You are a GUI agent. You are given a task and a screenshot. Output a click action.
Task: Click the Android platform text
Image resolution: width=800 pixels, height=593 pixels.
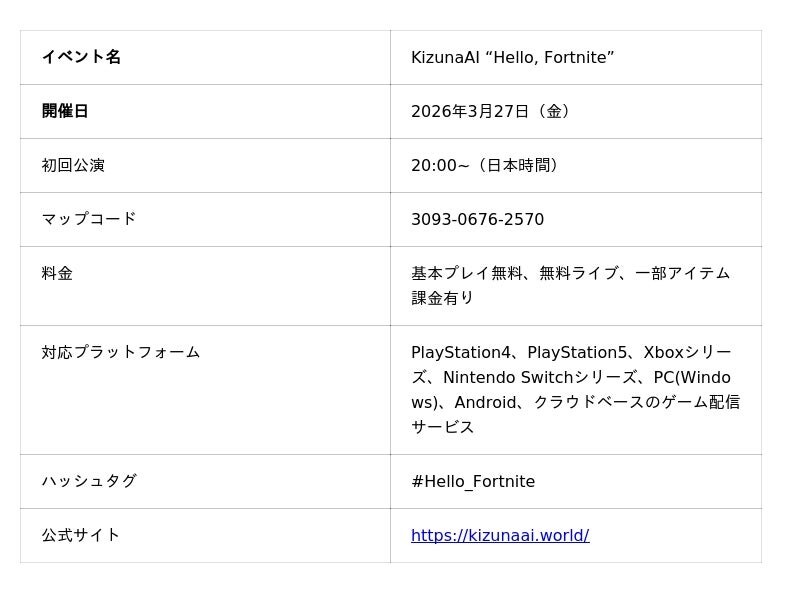point(487,402)
